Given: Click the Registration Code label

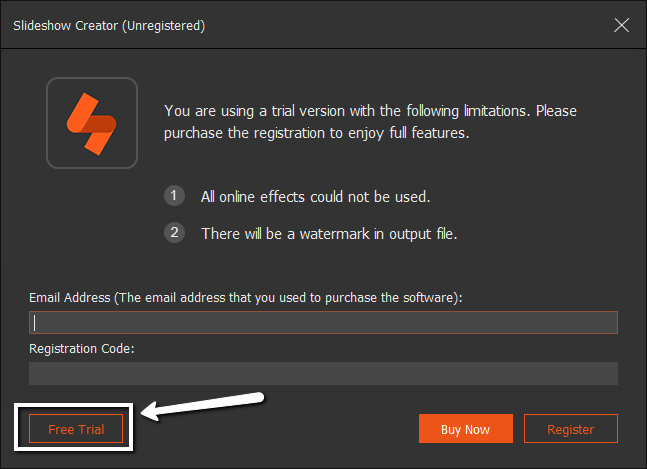Looking at the screenshot, I should click(x=82, y=349).
